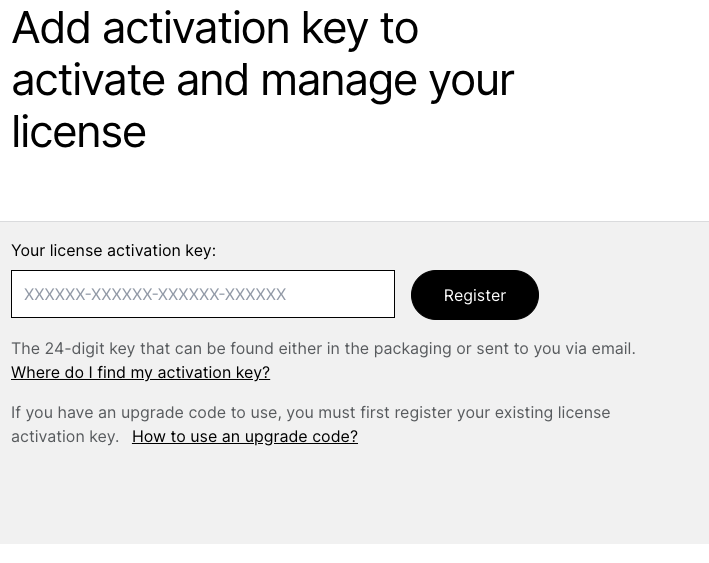Focus the license activation key input field

tap(203, 294)
